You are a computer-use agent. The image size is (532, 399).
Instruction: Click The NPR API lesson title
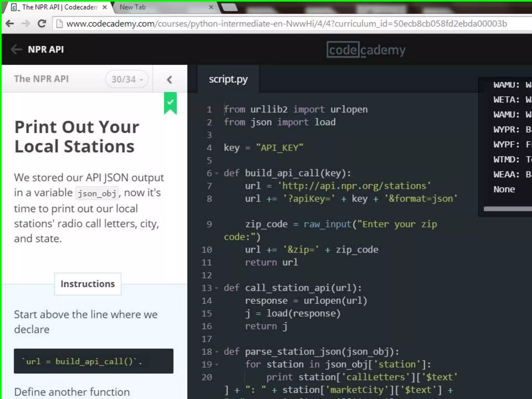coord(42,79)
